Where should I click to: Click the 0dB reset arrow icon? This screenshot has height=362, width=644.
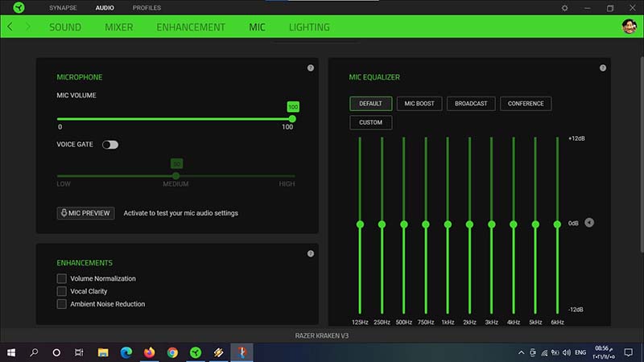(x=589, y=223)
